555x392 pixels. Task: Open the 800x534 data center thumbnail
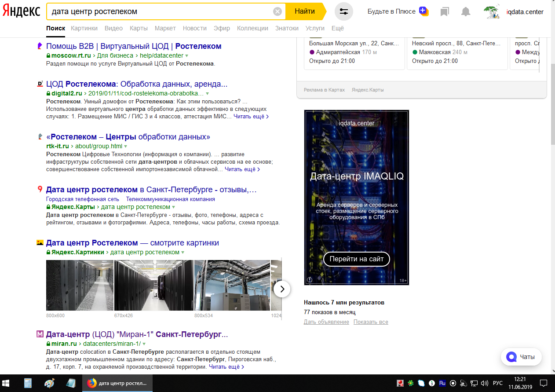tap(232, 285)
